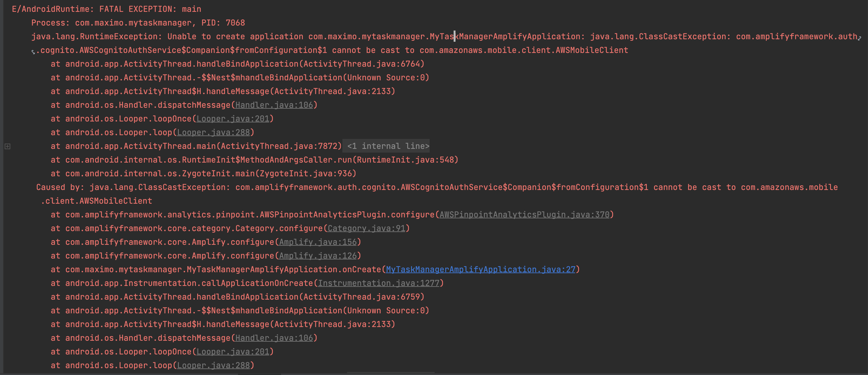Click '.cognito.AWSCognitoAuthService$Companion$fromConfiguration$1' wrapped line
Viewport: 868px width, 375px height.
click(x=332, y=50)
